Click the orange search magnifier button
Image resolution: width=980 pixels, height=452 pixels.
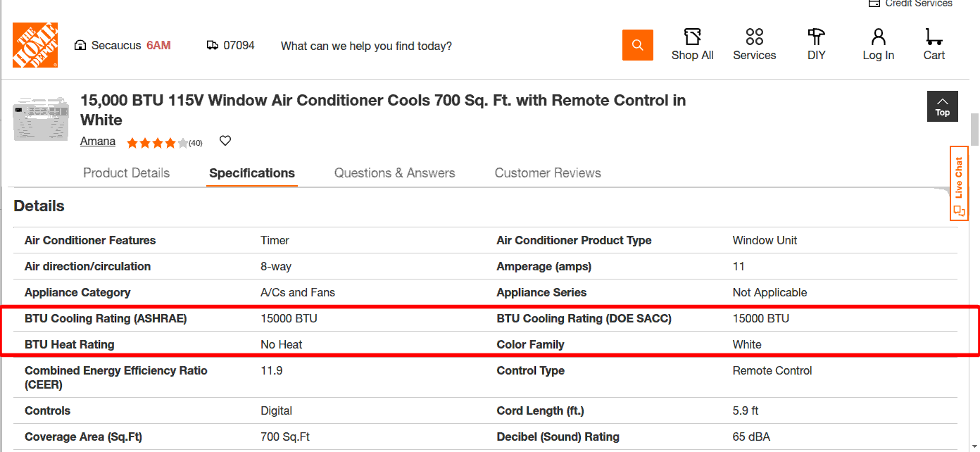pyautogui.click(x=637, y=45)
